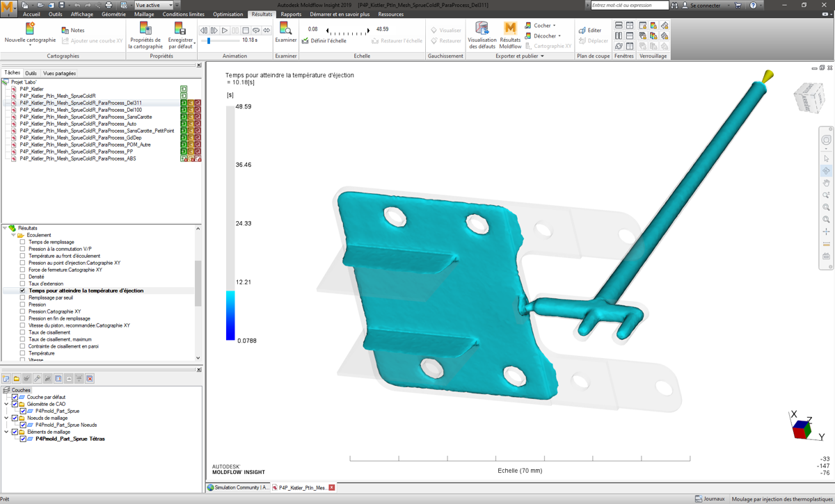835x504 pixels.
Task: Click the Résultats Moldflow icon
Action: coord(510,28)
